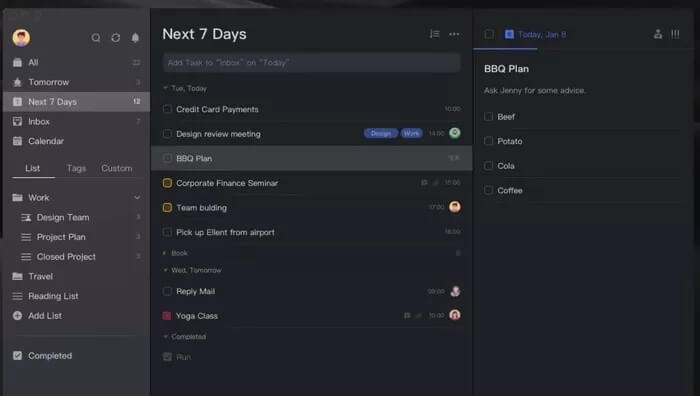Click the assign person icon in detail panel

coord(658,34)
